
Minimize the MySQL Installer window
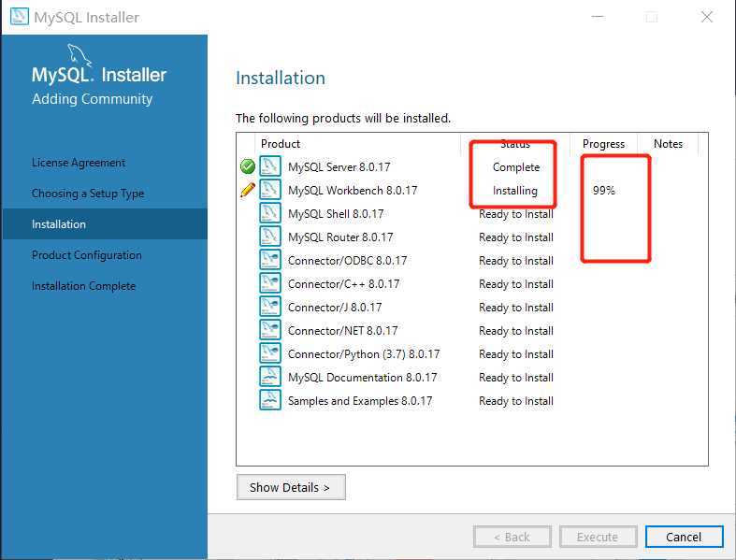(x=598, y=17)
